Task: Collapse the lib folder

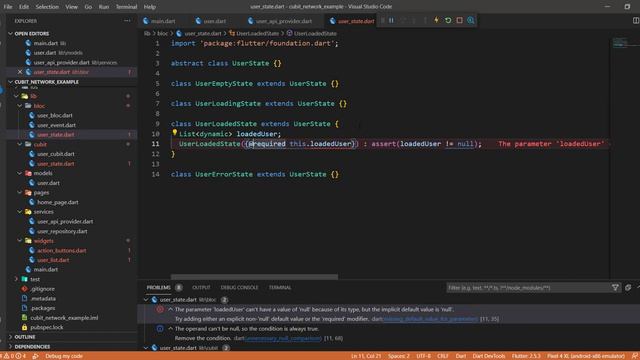Action: [16, 96]
